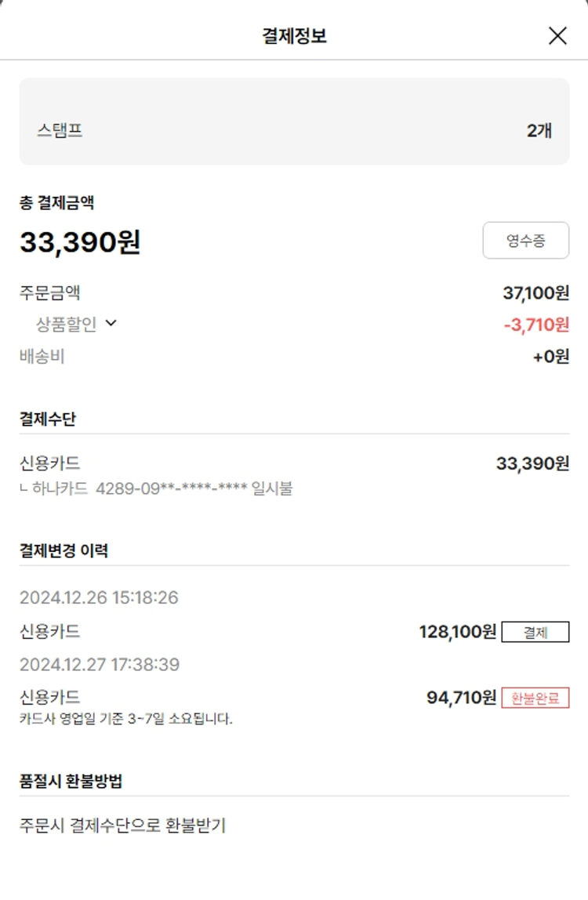The width and height of the screenshot is (588, 900).
Task: Click the 37,100원 order amount
Action: (535, 293)
